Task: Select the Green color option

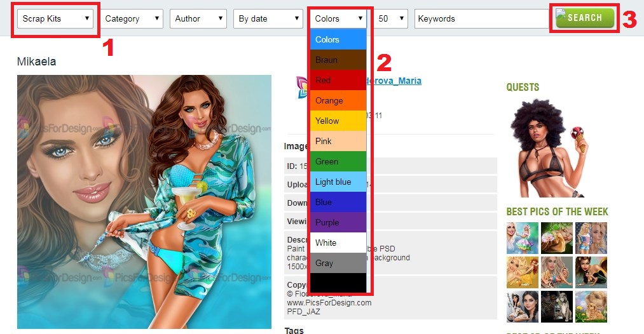Action: click(x=338, y=161)
